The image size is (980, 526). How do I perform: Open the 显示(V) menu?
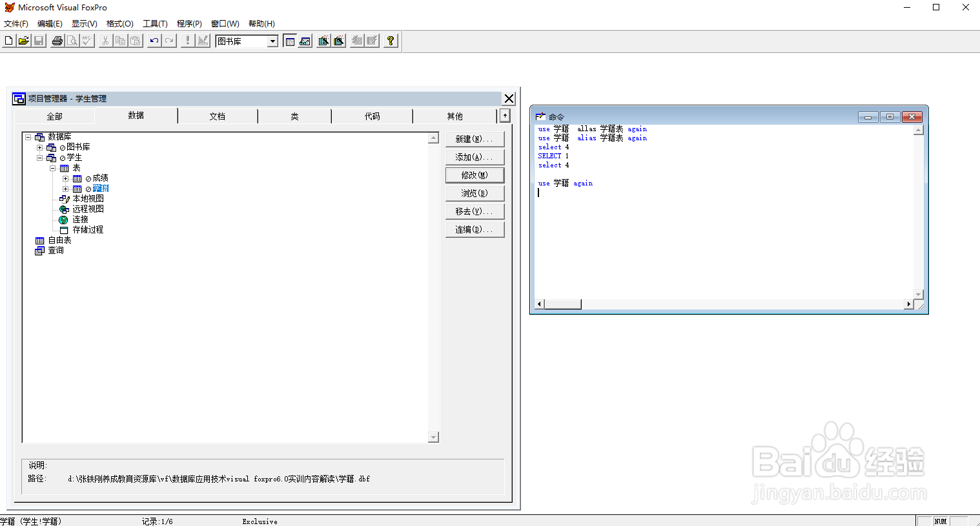click(x=84, y=23)
